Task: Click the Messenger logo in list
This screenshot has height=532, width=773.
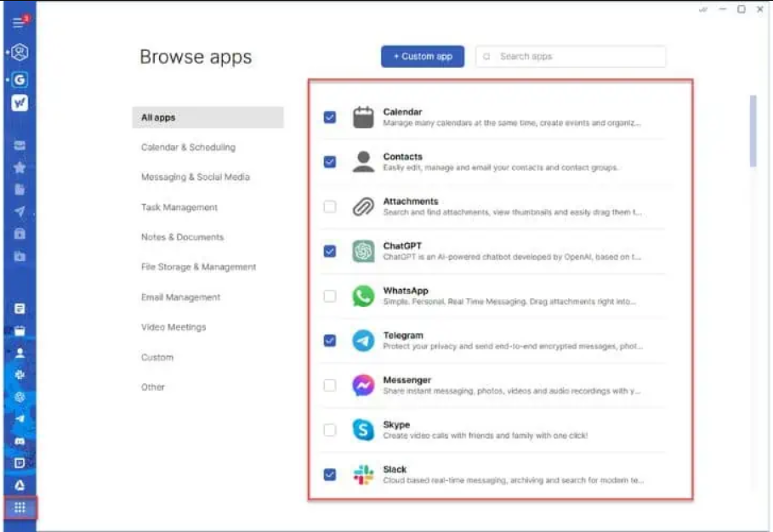Action: [x=363, y=385]
